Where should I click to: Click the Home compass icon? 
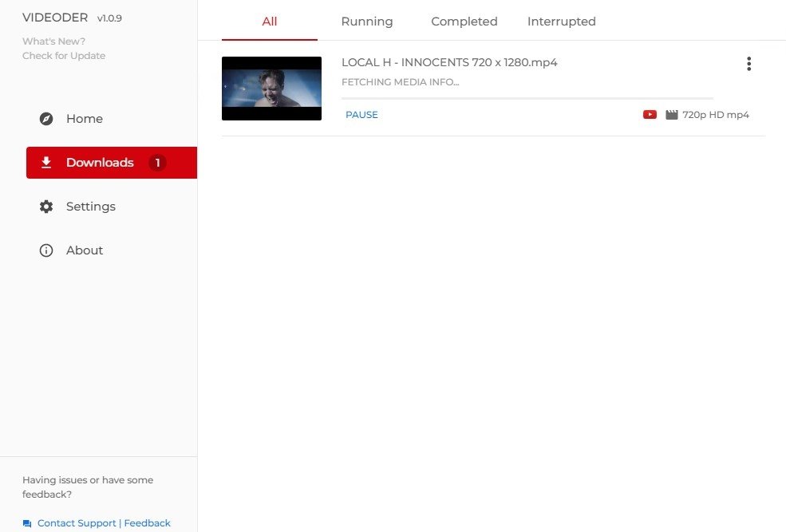pyautogui.click(x=46, y=119)
